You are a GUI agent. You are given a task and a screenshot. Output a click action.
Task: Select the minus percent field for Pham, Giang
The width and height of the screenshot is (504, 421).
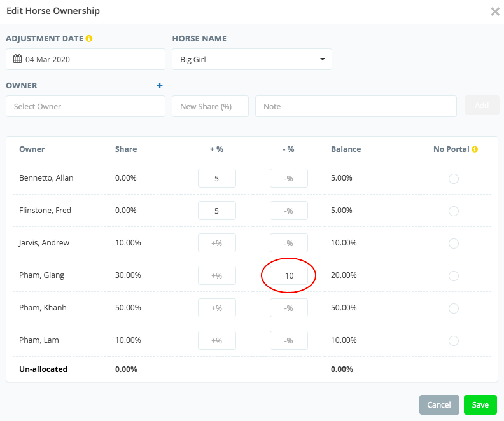289,275
